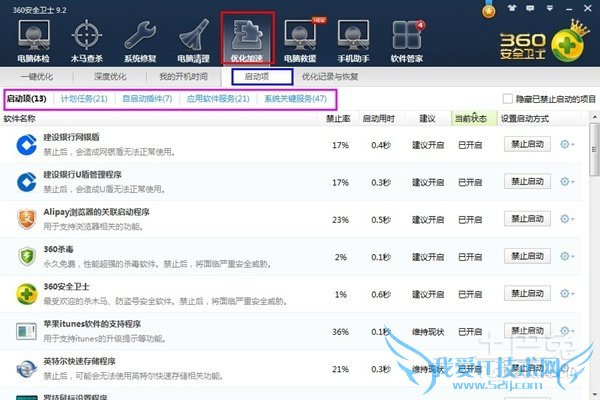Click the vertical scrollbar thumb

(x=594, y=149)
